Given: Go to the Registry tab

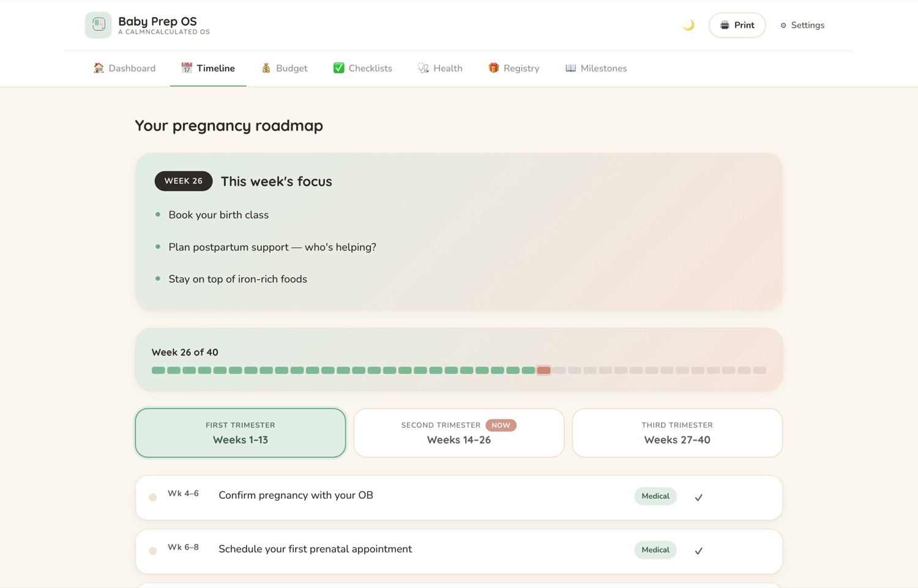Looking at the screenshot, I should pos(513,69).
